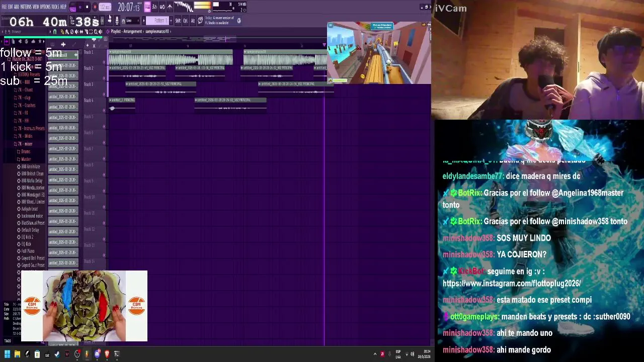The width and height of the screenshot is (644, 362).
Task: Show hidden system tray icons chevron
Action: click(x=375, y=354)
